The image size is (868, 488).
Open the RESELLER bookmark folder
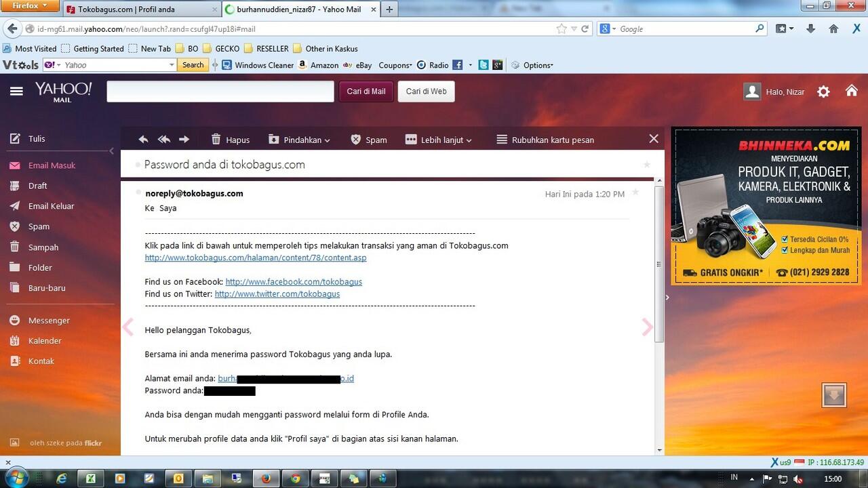pyautogui.click(x=266, y=49)
